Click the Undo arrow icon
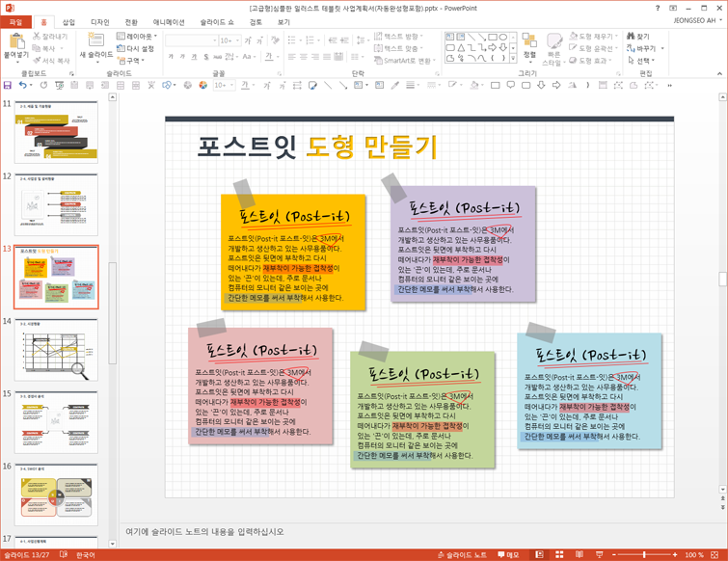This screenshot has width=728, height=561. 23,85
